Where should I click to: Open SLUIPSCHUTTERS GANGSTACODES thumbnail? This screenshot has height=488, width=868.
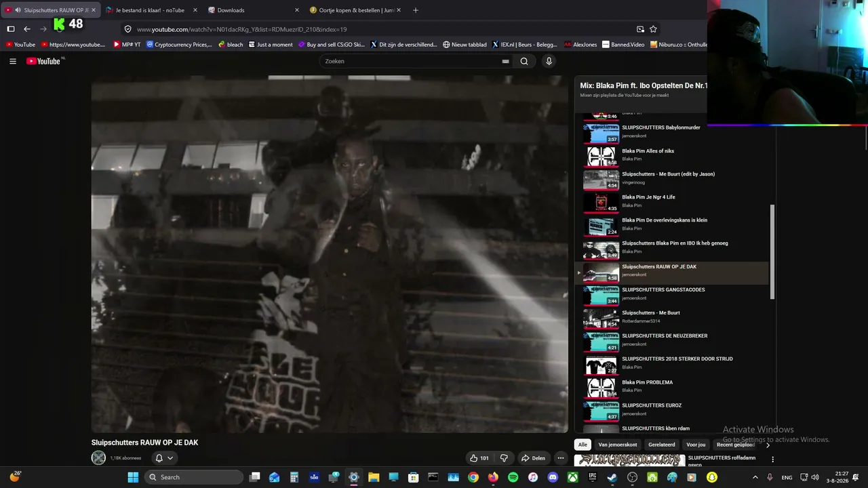tap(601, 296)
